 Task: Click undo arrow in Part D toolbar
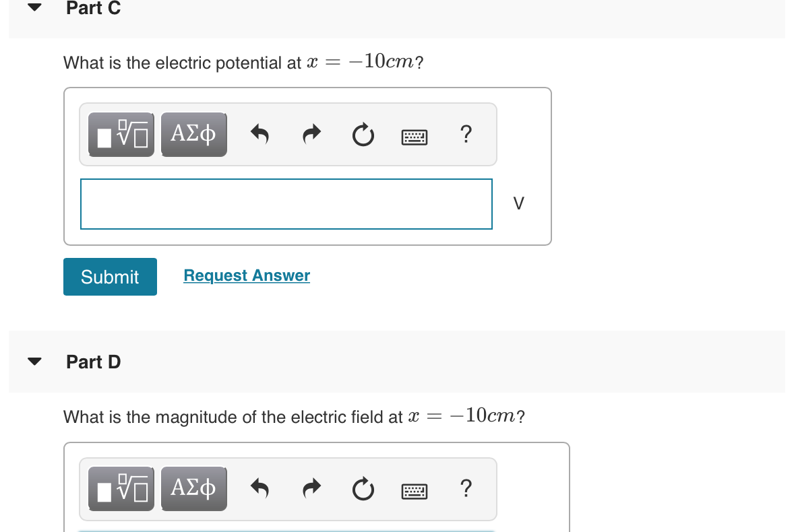[259, 488]
